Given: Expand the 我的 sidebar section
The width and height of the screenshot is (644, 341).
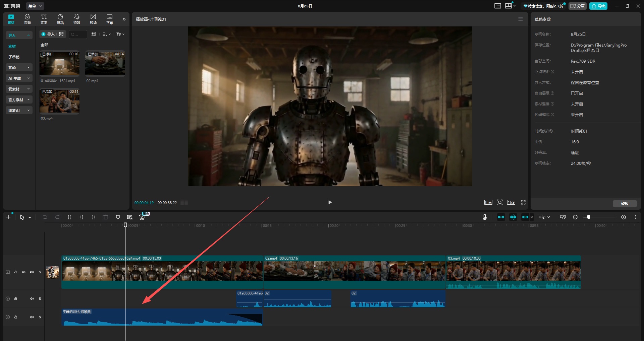Looking at the screenshot, I should pyautogui.click(x=19, y=68).
